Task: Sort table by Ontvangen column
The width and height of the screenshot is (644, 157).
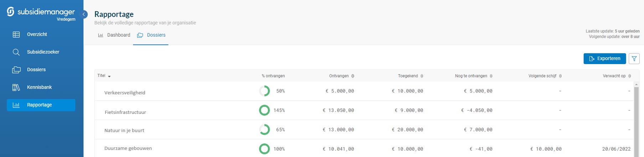Action: pyautogui.click(x=353, y=76)
